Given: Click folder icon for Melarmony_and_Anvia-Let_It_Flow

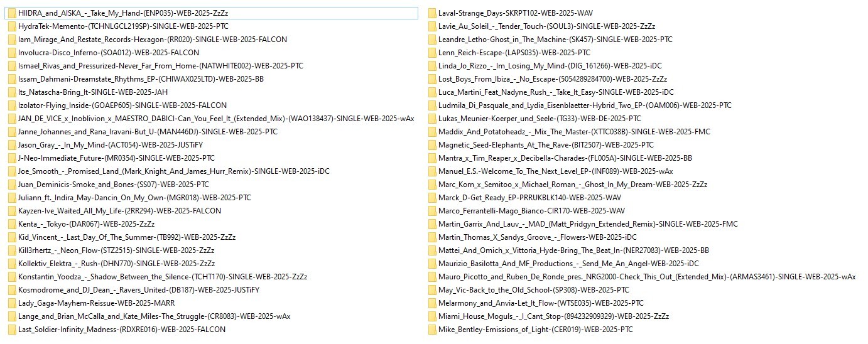Looking at the screenshot, I should (432, 303).
